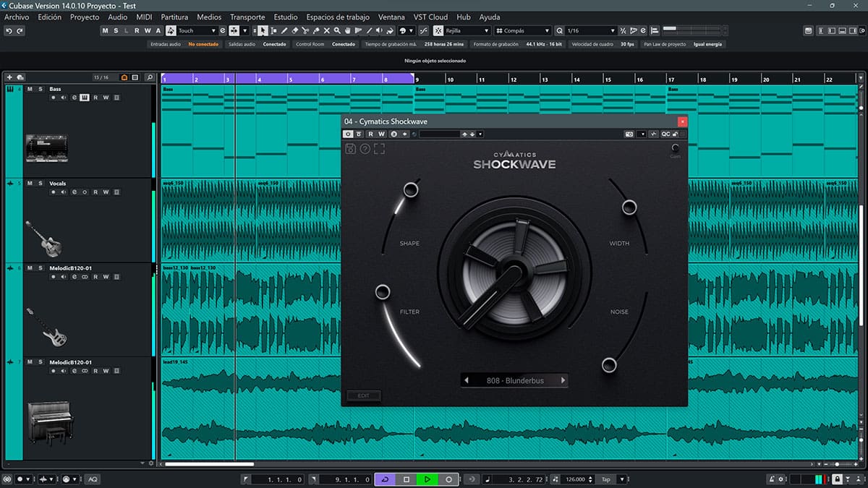The width and height of the screenshot is (868, 488).
Task: Go to next Shockwave preset arrow
Action: [x=563, y=380]
